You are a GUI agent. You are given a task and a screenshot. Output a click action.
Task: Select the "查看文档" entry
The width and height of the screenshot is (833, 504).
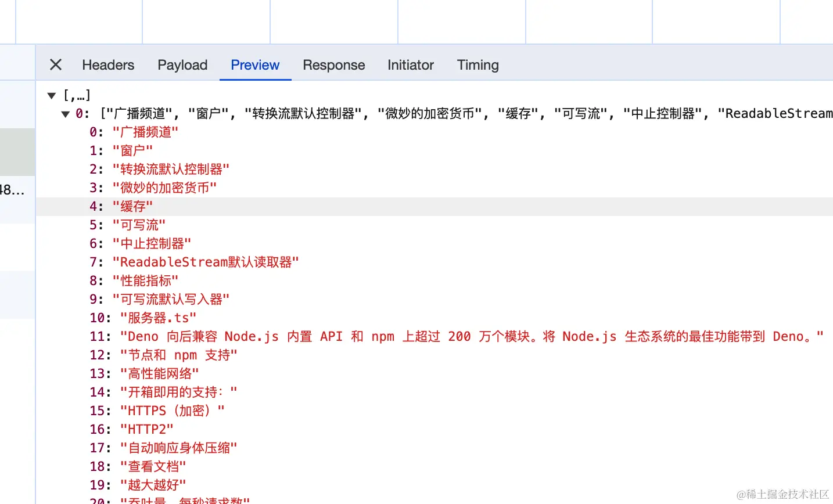coord(153,466)
